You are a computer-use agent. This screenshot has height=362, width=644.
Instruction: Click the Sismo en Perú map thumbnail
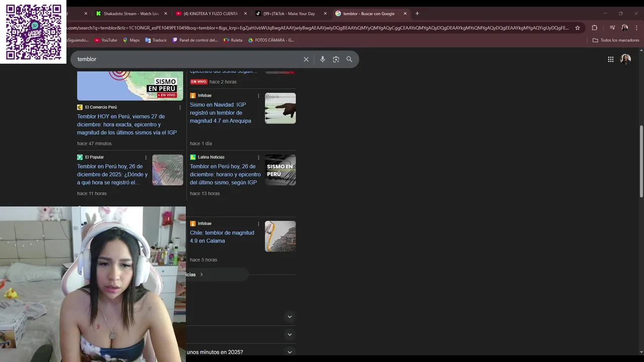[x=130, y=86]
